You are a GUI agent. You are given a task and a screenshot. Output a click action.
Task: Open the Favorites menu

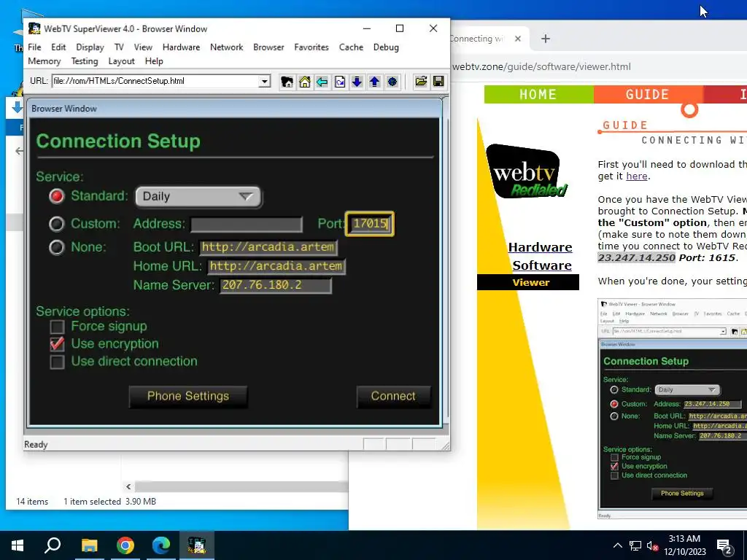[x=311, y=47]
